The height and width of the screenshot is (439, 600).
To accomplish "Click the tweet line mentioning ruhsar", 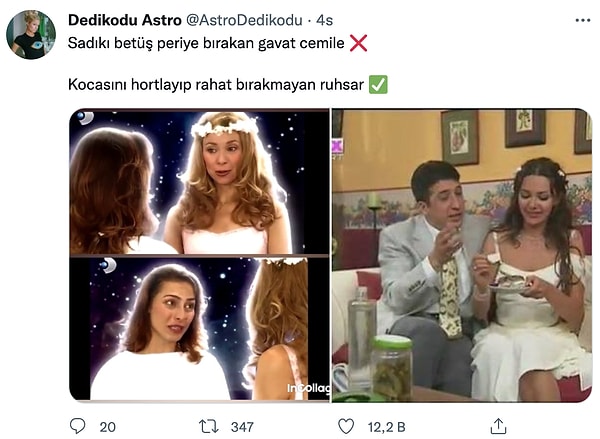I will pyautogui.click(x=216, y=86).
